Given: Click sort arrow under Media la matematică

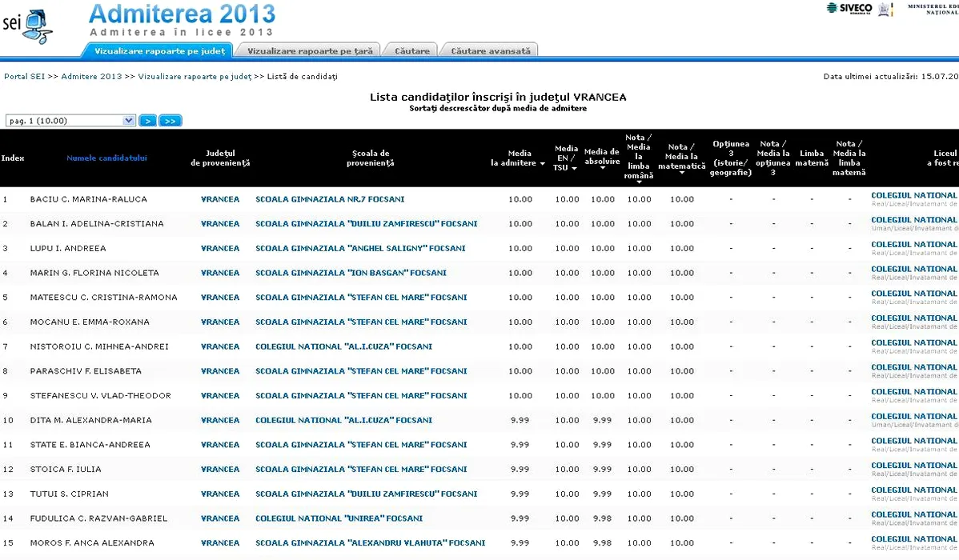Looking at the screenshot, I should pos(682,173).
